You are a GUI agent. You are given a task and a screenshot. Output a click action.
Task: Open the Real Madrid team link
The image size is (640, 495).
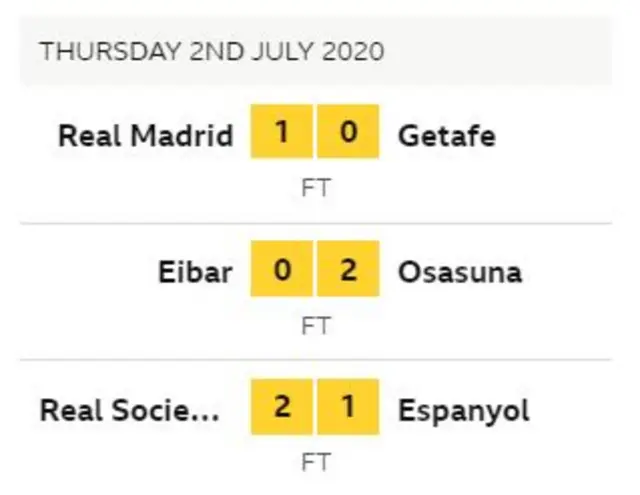click(146, 135)
